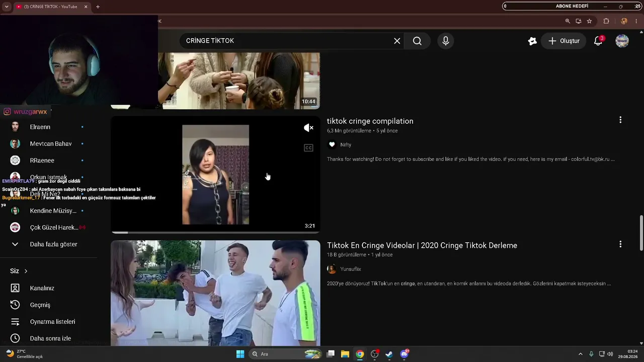Bookmark this page with the star

[x=589, y=21]
